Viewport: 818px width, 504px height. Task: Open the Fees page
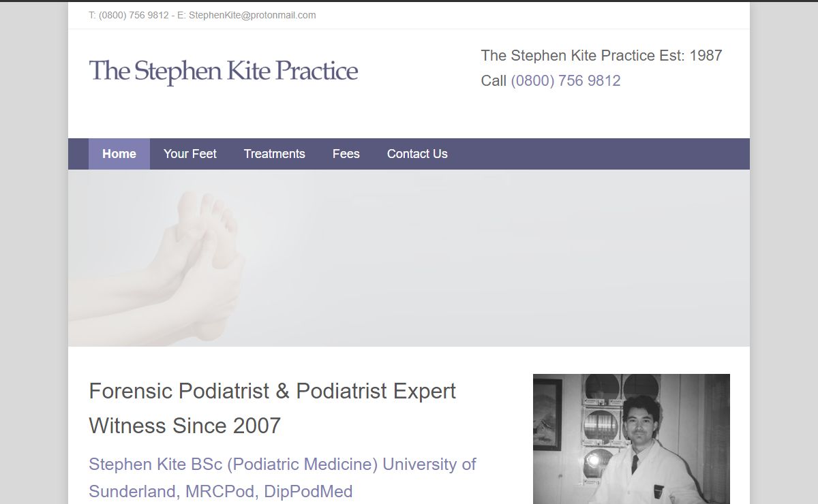[x=346, y=154]
